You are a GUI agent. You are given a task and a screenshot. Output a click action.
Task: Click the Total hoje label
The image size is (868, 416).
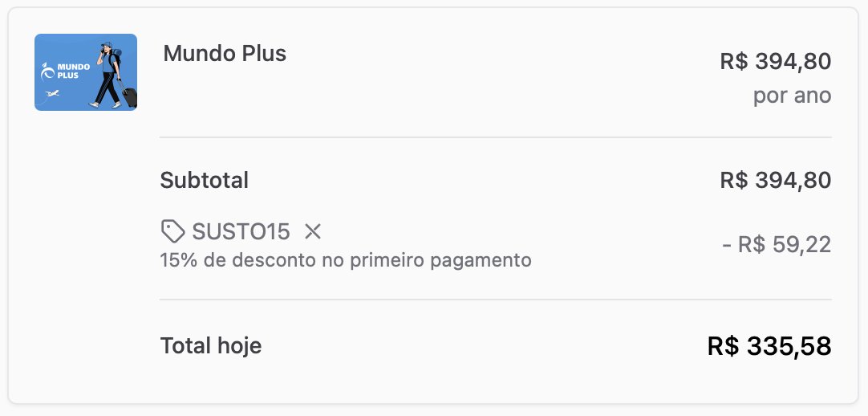pyautogui.click(x=211, y=346)
